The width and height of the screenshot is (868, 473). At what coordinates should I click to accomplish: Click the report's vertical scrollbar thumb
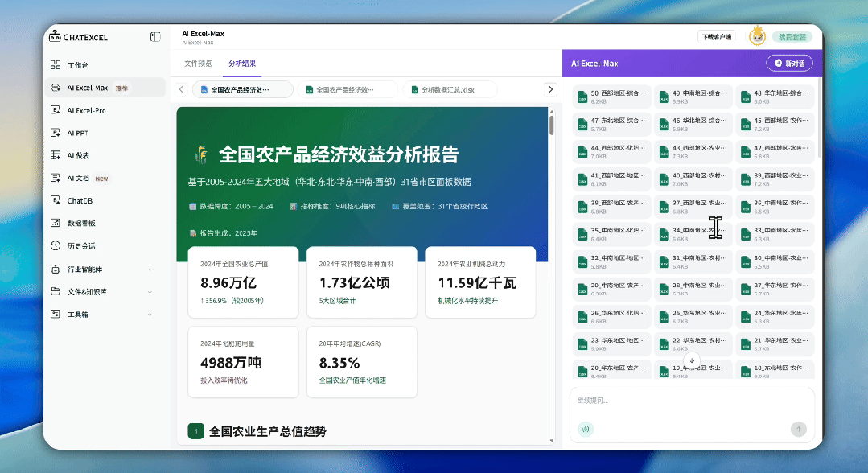tap(551, 125)
